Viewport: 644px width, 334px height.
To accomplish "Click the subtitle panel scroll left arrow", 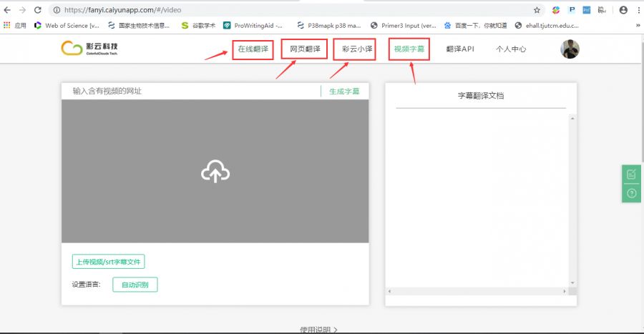I will tap(389, 291).
